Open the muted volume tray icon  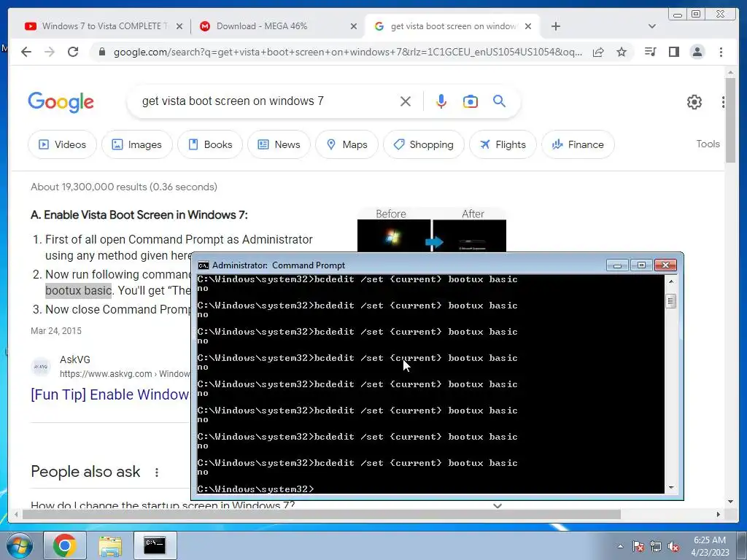click(673, 546)
